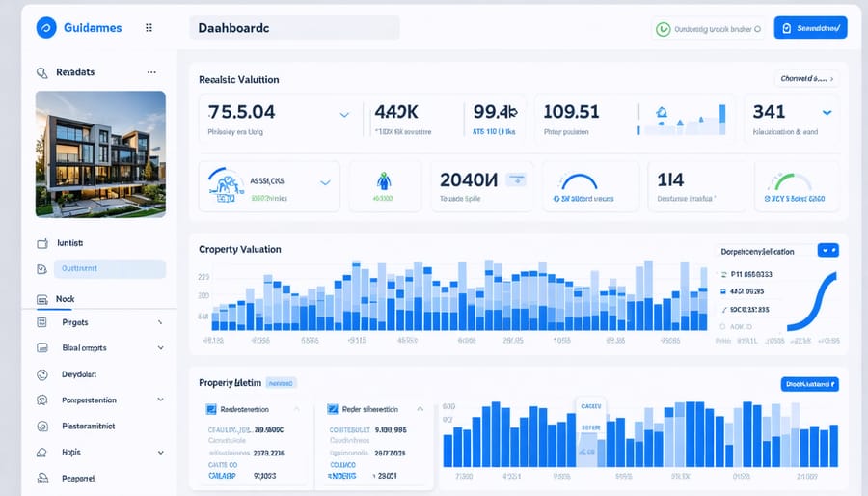Expand the Prgets sidebar section
This screenshot has width=868, height=496.
pyautogui.click(x=159, y=322)
